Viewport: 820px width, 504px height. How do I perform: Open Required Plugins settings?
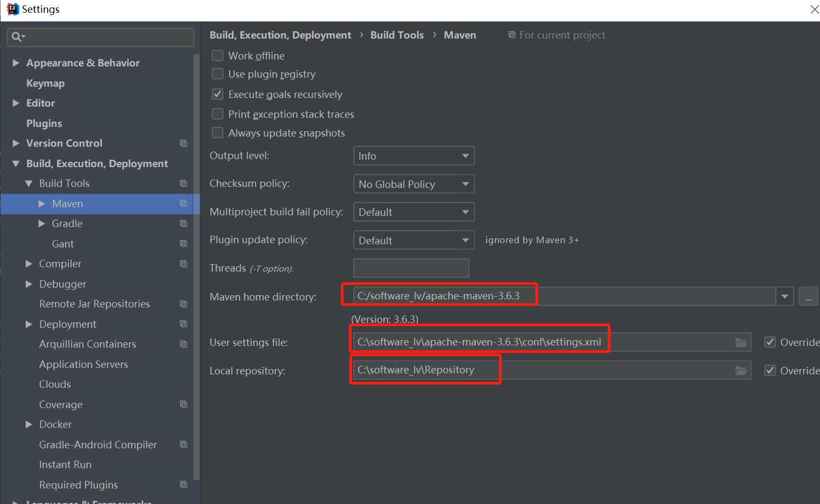coord(78,485)
